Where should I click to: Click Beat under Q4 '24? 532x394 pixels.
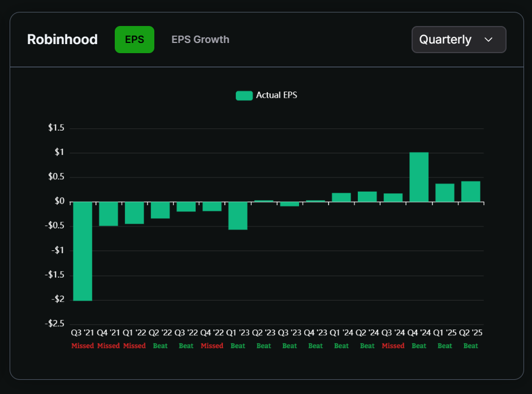click(x=419, y=346)
